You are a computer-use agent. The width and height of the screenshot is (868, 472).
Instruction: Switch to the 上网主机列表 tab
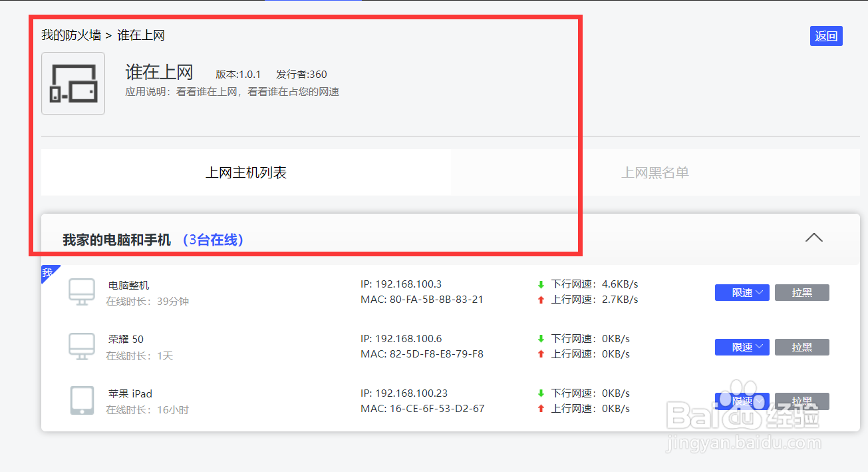(x=246, y=172)
